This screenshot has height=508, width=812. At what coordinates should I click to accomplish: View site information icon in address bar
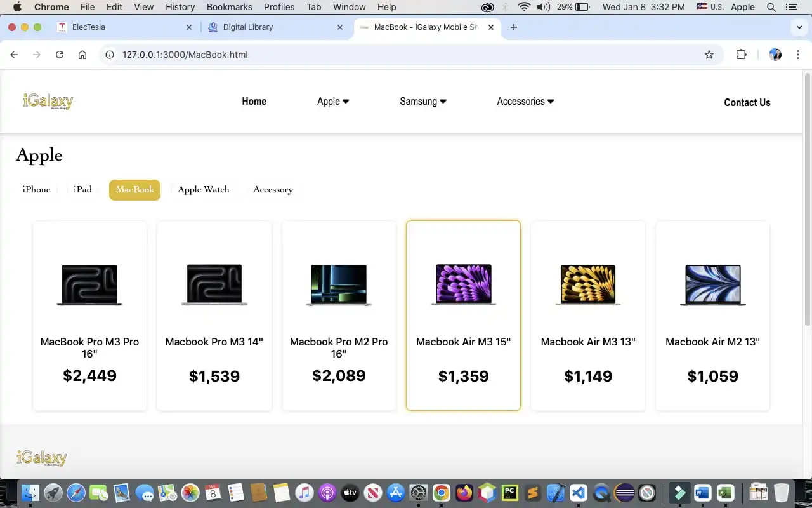[x=110, y=55]
